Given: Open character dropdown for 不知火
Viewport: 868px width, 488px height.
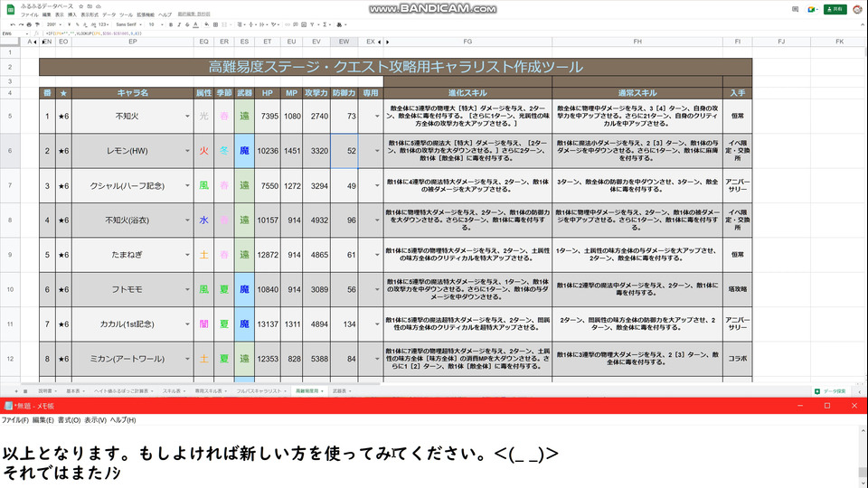Looking at the screenshot, I should (x=187, y=117).
